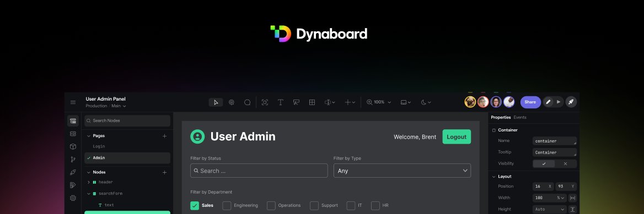
Task: Set Visibility to visible checkmark
Action: pyautogui.click(x=544, y=163)
